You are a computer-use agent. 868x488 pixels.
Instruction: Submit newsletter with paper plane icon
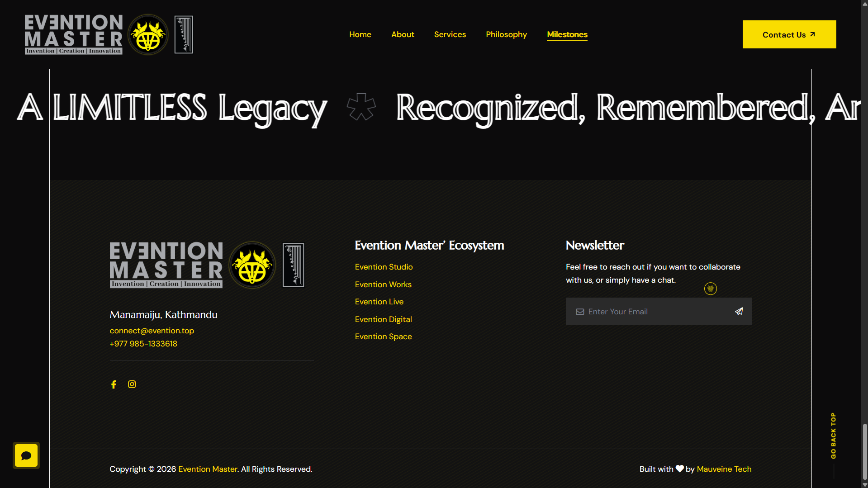click(739, 311)
